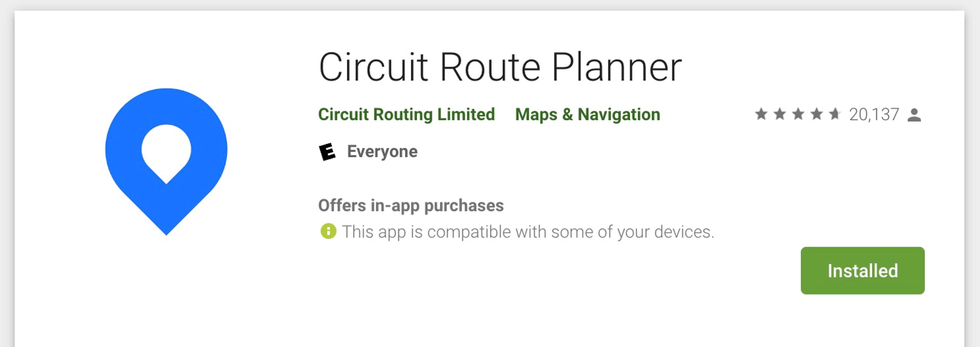Click the Everyone rating label text

(x=382, y=152)
